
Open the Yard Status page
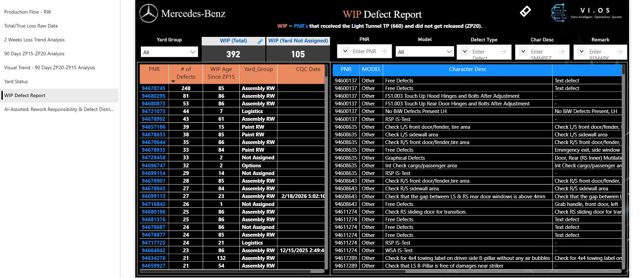(x=16, y=81)
